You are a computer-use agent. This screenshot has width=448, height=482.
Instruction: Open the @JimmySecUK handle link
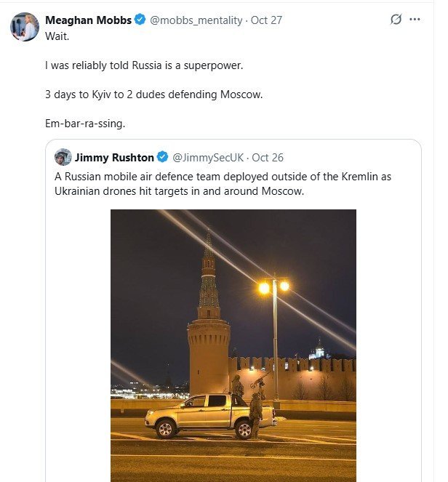[210, 157]
